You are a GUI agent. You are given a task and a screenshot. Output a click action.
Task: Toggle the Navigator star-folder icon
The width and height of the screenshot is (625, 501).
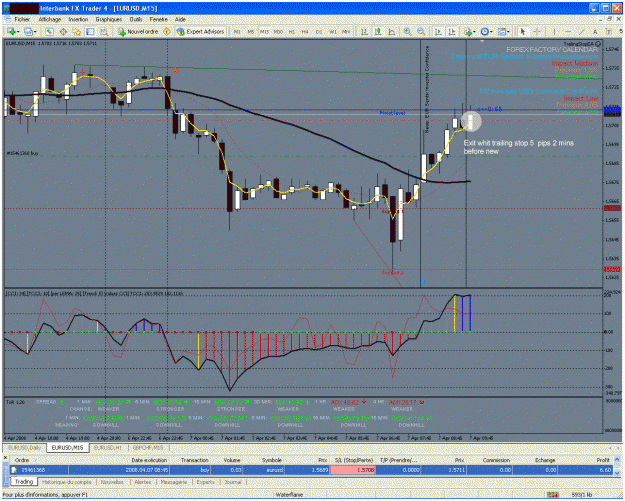[x=77, y=31]
